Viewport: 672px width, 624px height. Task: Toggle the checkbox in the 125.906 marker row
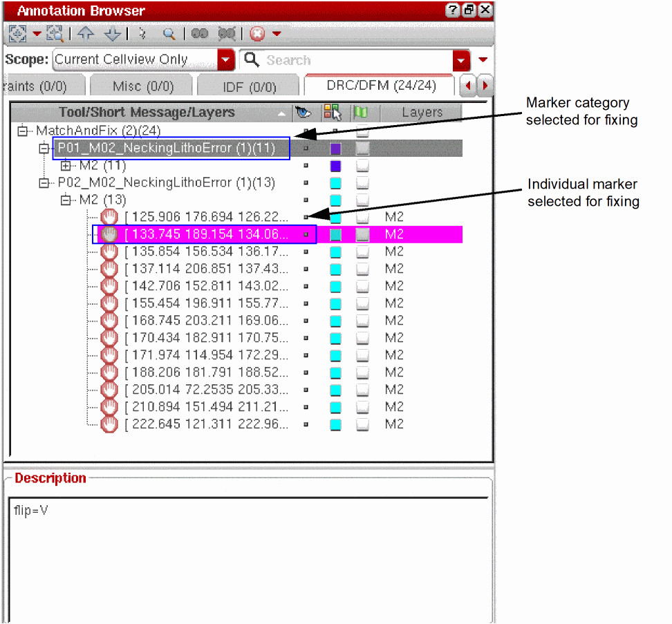point(362,218)
